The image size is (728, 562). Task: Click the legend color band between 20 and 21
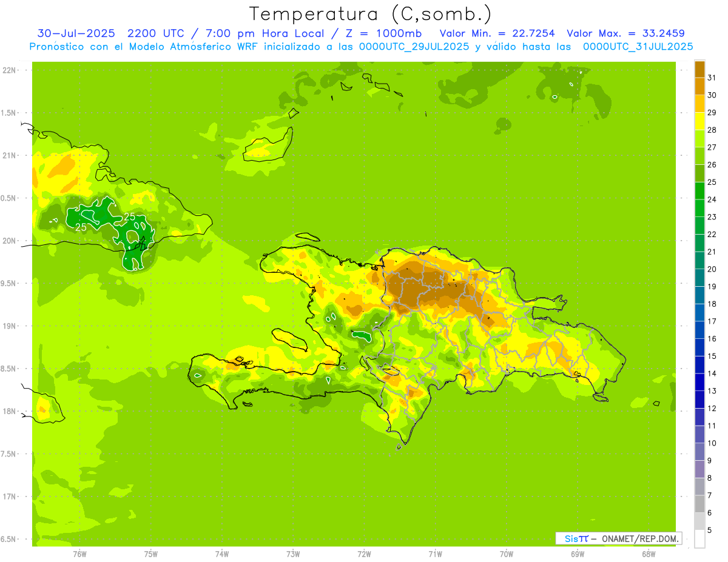click(x=699, y=261)
